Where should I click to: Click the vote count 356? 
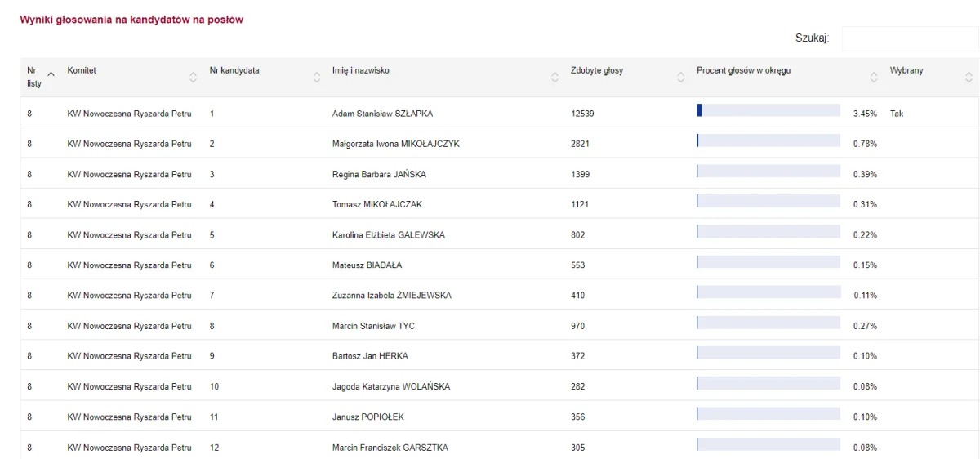click(578, 417)
